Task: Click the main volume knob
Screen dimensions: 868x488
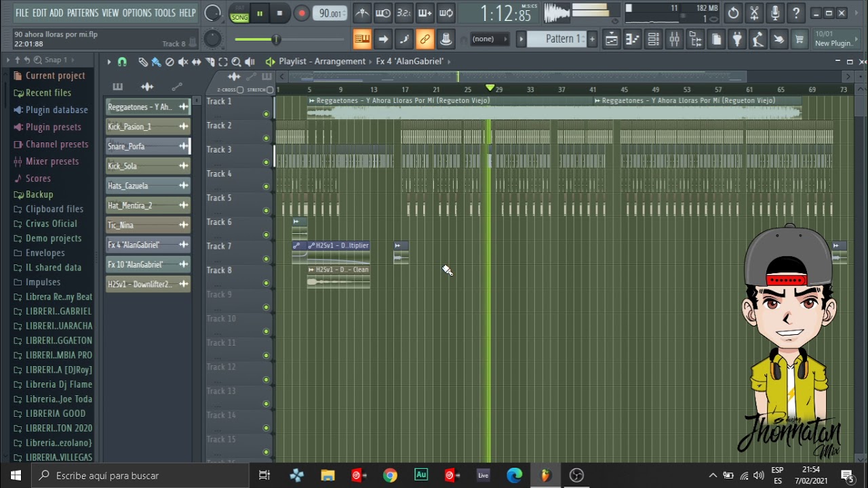Action: click(x=212, y=13)
